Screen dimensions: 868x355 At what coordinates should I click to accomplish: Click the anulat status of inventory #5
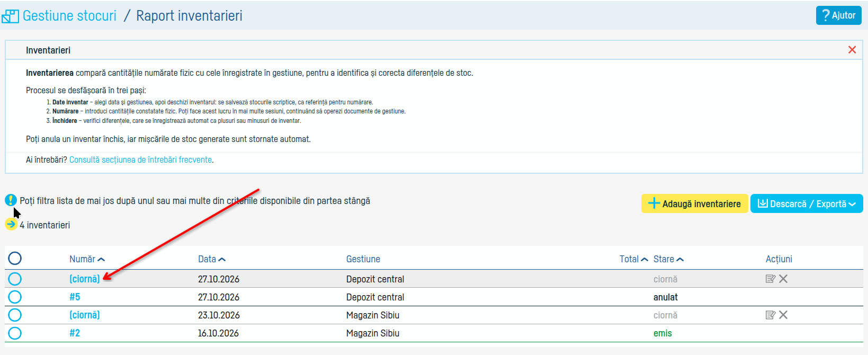[x=666, y=297]
